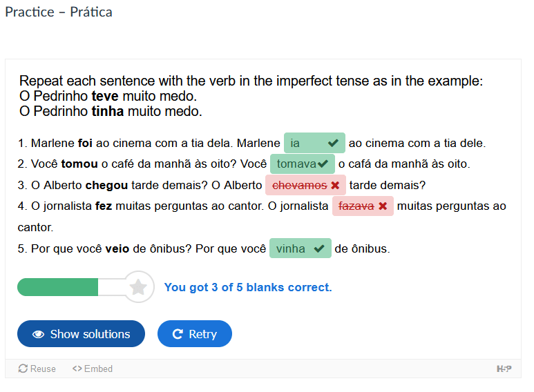Select the 'ia' answer field
534x392 pixels.
tap(304, 143)
